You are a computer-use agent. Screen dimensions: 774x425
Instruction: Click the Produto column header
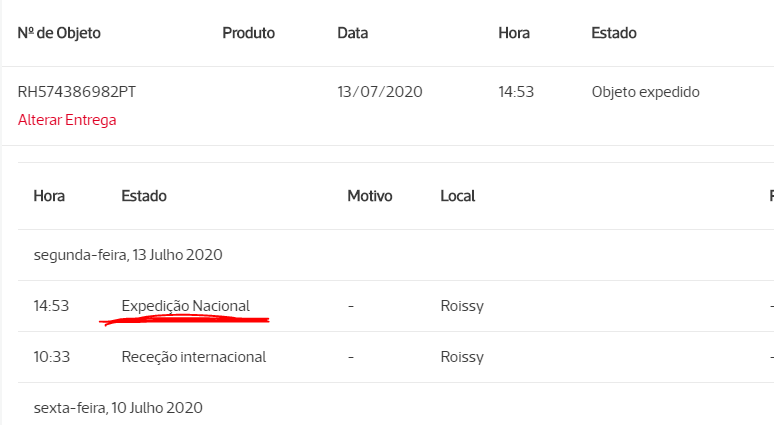(x=248, y=33)
